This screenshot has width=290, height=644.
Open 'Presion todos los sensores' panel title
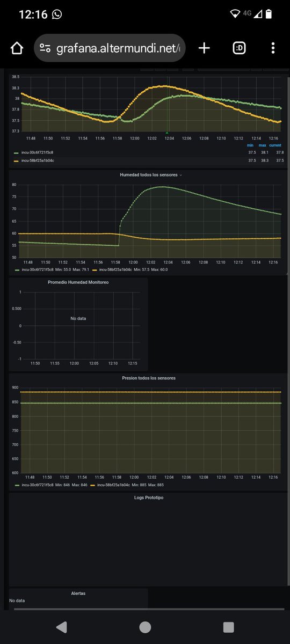pos(149,378)
